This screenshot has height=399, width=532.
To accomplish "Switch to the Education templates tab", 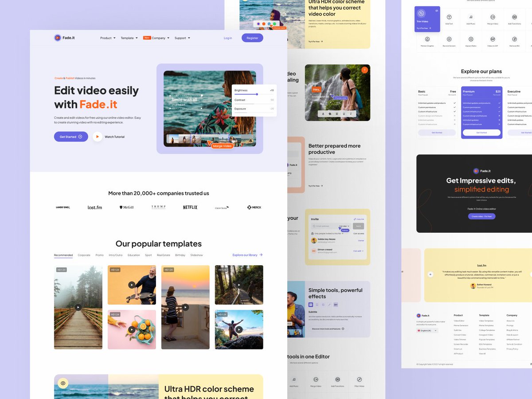I will [133, 255].
